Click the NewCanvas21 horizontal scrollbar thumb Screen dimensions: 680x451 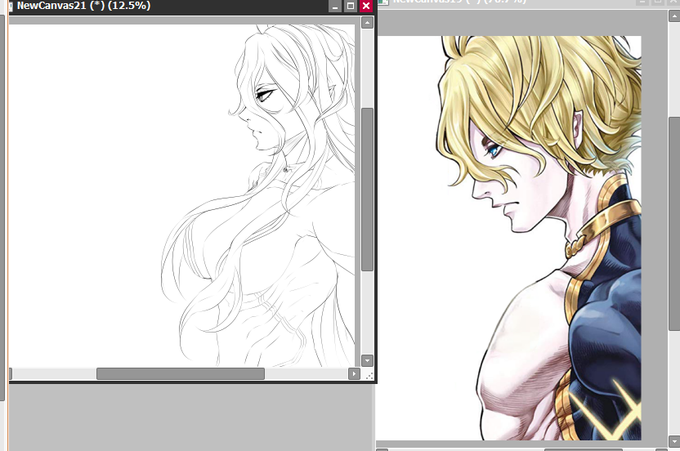(180, 374)
